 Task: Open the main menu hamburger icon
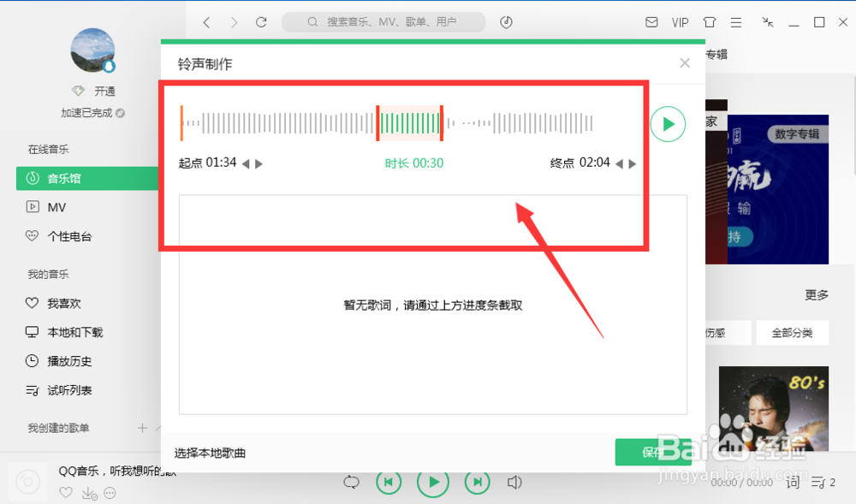[x=734, y=22]
